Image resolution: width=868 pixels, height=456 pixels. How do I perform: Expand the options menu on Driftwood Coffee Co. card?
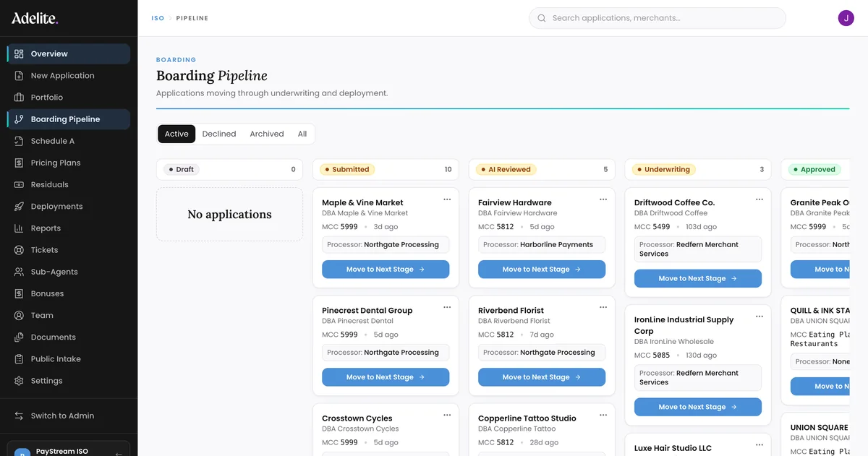759,199
